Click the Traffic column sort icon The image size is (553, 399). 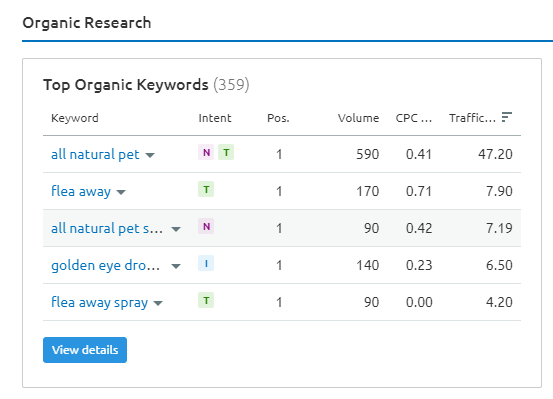click(x=507, y=117)
